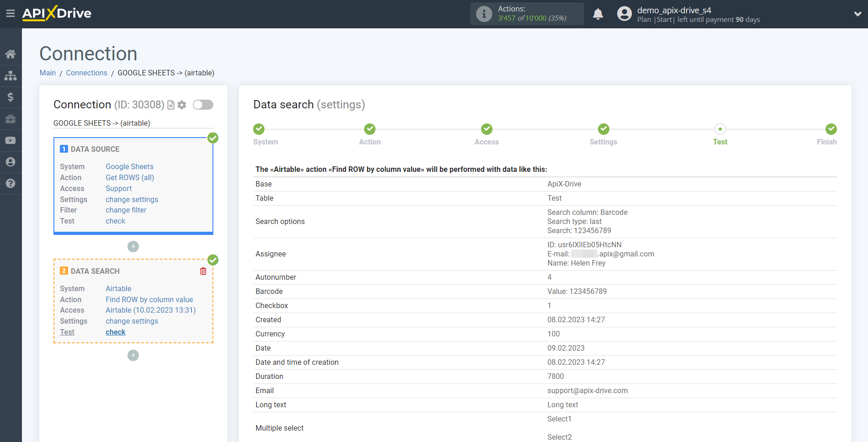Open the YouTube video sidebar icon
The width and height of the screenshot is (868, 442).
pyautogui.click(x=11, y=140)
